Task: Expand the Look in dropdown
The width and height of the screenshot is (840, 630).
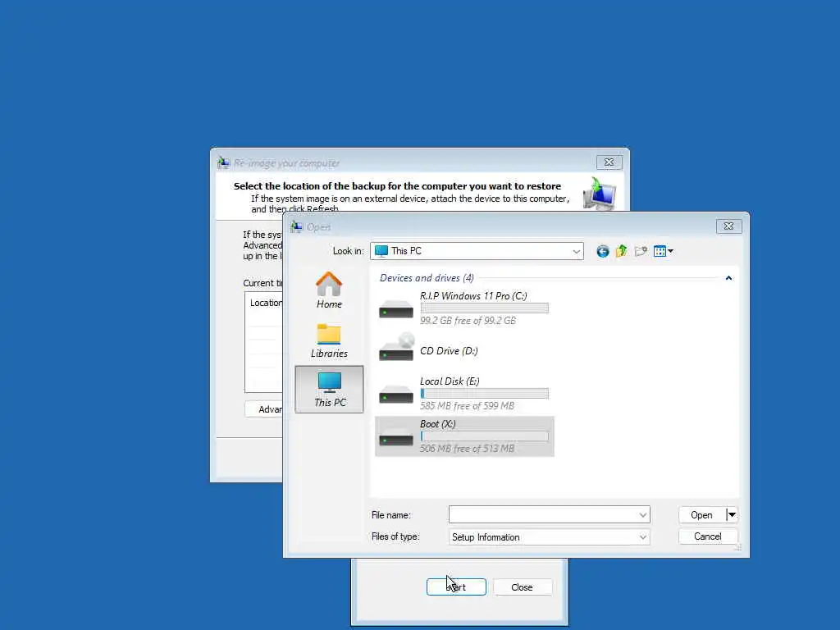Action: tap(576, 251)
